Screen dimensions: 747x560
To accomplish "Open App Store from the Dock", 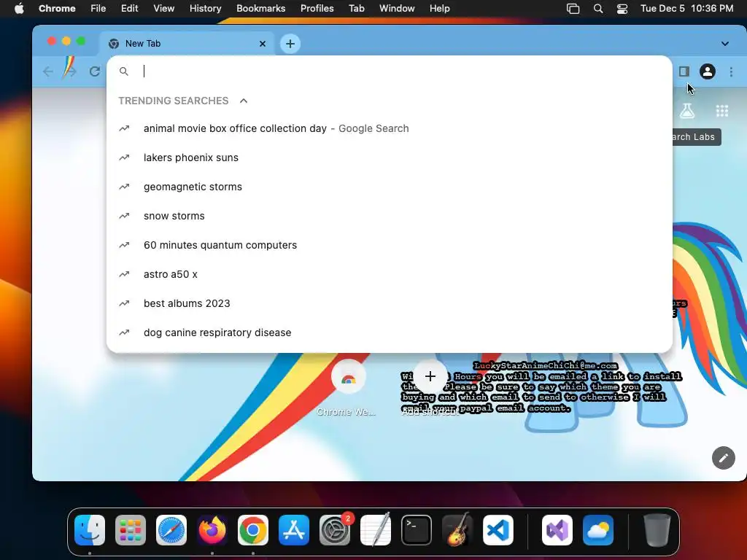I will tap(294, 530).
